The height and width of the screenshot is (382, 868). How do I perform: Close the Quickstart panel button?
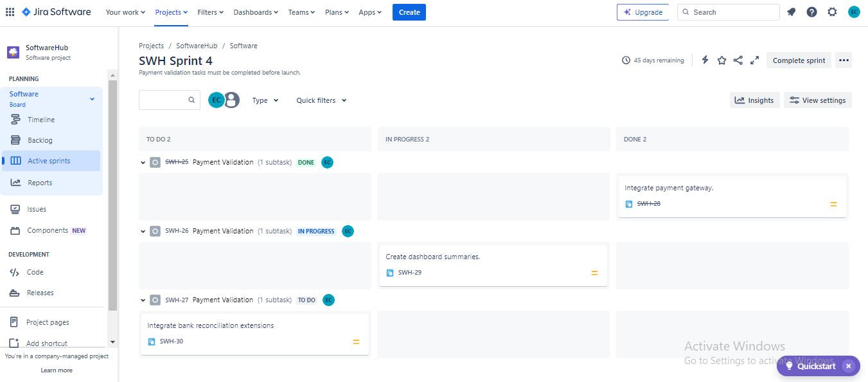tap(848, 366)
